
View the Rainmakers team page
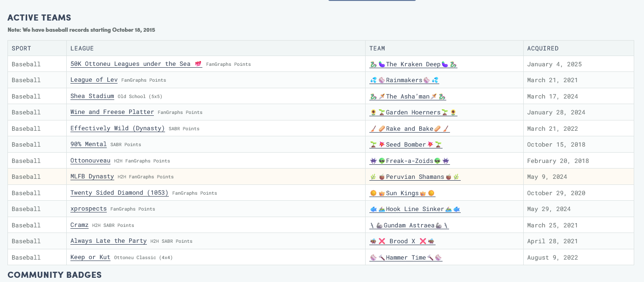click(x=404, y=80)
